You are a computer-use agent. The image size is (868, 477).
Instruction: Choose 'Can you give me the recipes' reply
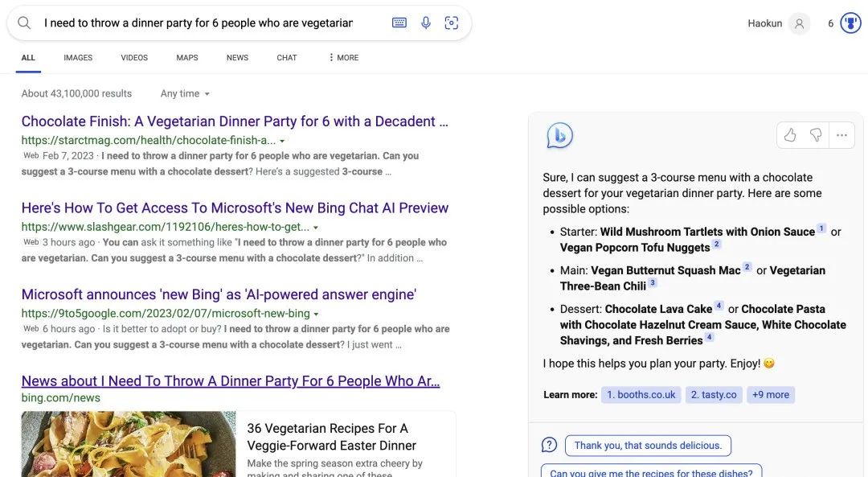[x=651, y=471]
